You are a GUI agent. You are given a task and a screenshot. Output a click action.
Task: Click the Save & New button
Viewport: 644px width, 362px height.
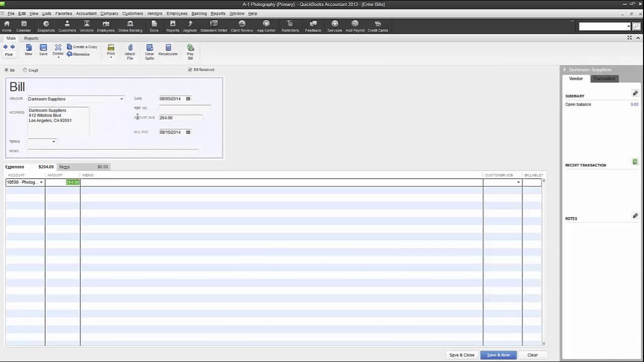498,355
